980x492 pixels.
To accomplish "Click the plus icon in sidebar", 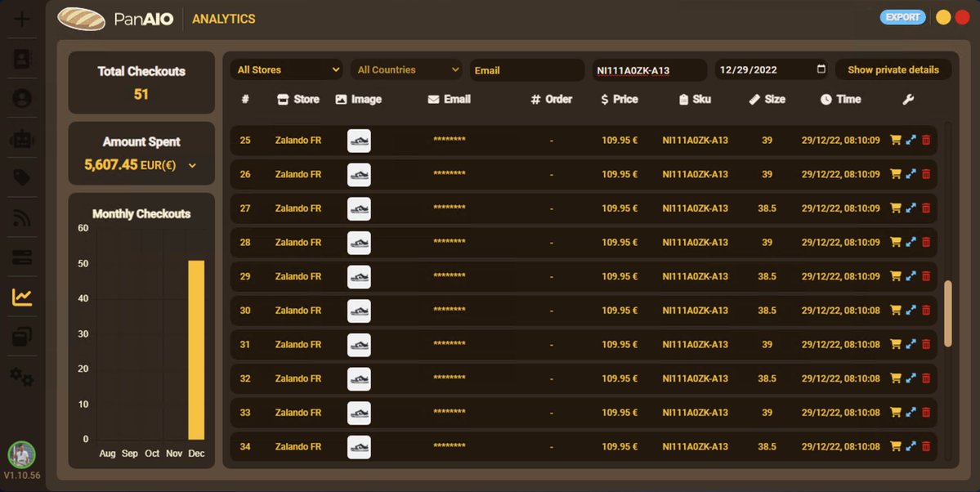I will 22,19.
